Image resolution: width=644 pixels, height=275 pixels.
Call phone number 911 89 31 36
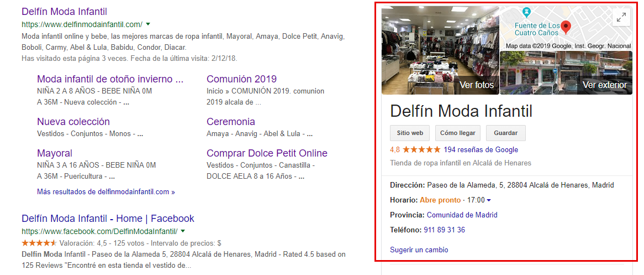click(x=444, y=230)
